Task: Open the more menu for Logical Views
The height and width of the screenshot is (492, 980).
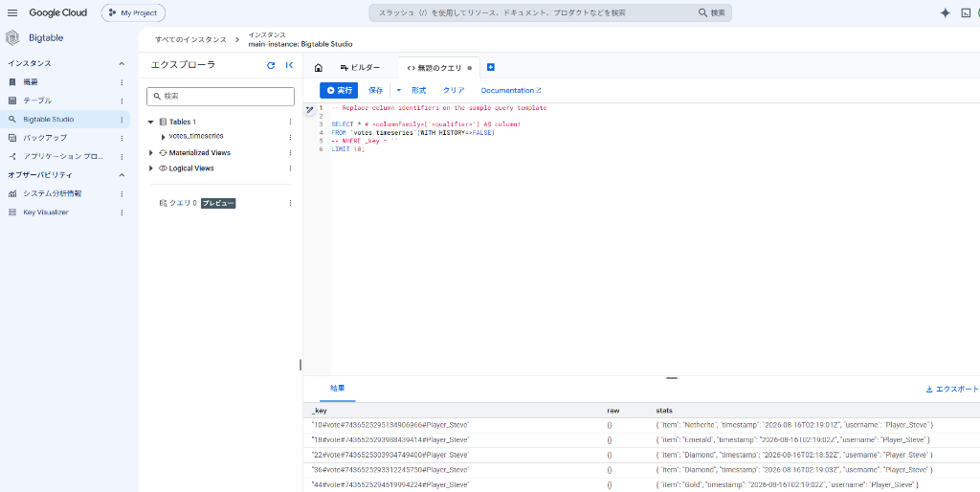Action: point(290,168)
